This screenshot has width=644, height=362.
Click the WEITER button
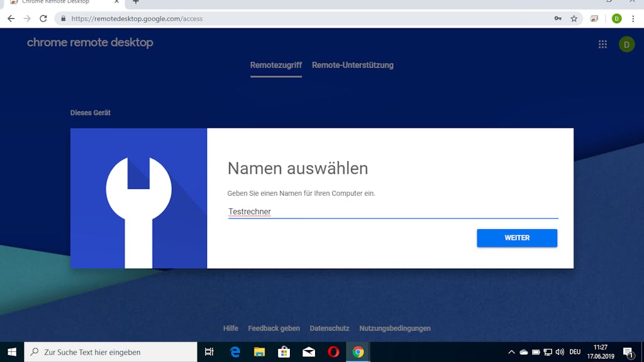(x=517, y=238)
